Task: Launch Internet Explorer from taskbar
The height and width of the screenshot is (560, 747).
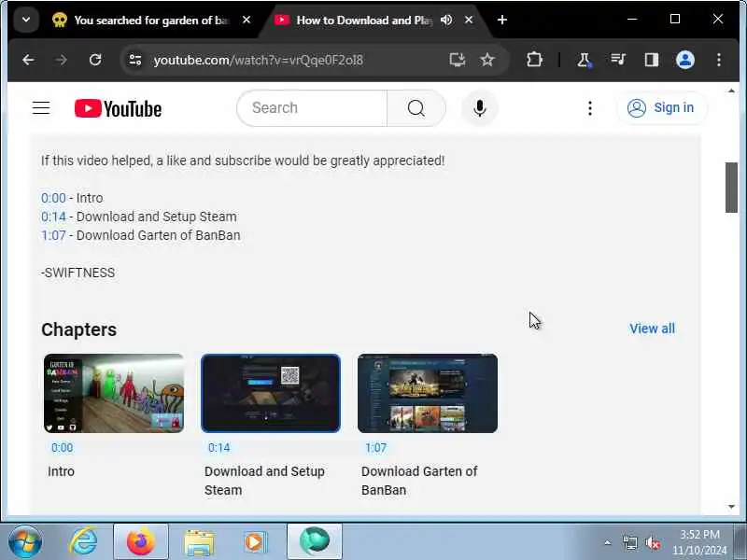Action: [83, 541]
